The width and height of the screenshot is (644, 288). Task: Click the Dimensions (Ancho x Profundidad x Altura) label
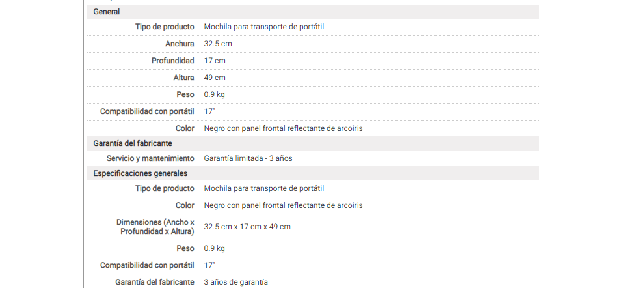point(155,227)
